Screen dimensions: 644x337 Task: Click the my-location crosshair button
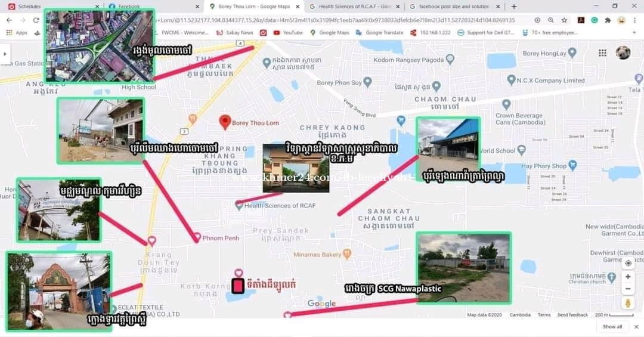click(628, 263)
